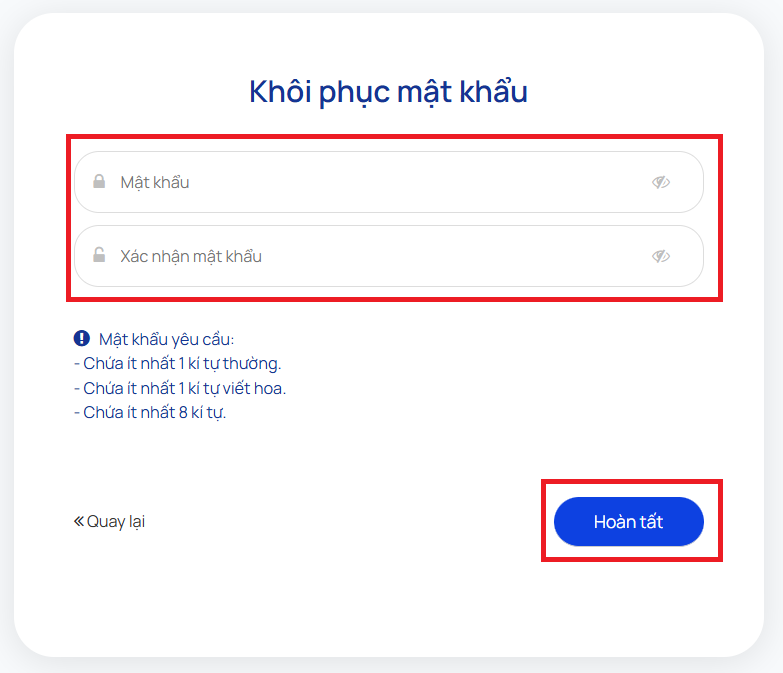
Task: Focus the Mật khẩu input field
Action: pos(389,182)
